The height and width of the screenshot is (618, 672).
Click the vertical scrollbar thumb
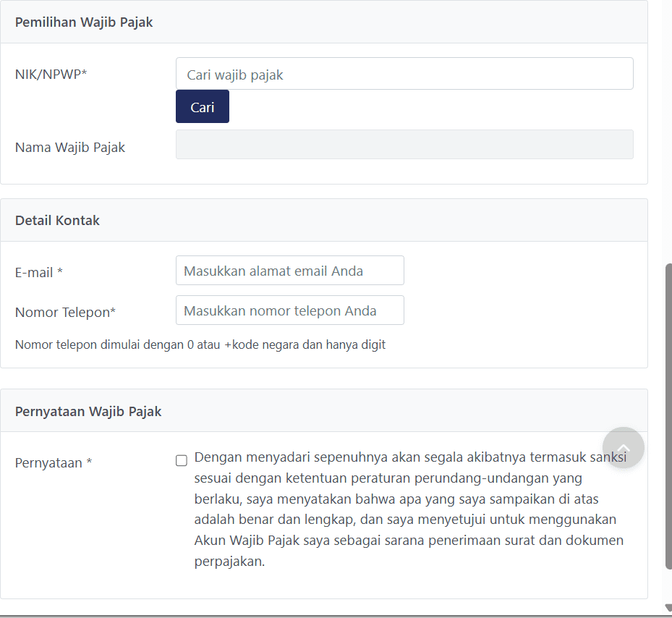668,416
